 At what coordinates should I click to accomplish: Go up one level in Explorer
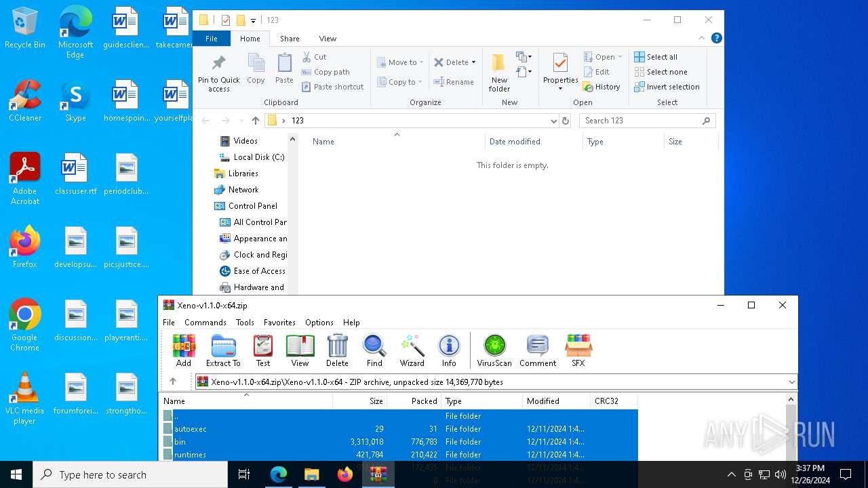pos(255,121)
